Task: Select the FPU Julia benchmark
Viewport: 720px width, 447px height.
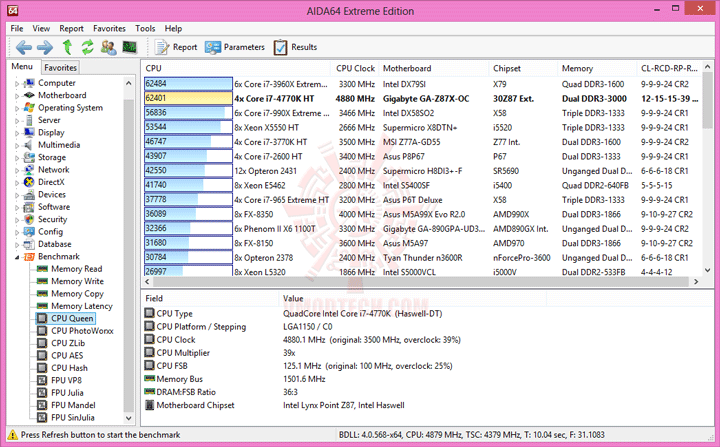Action: tap(67, 393)
